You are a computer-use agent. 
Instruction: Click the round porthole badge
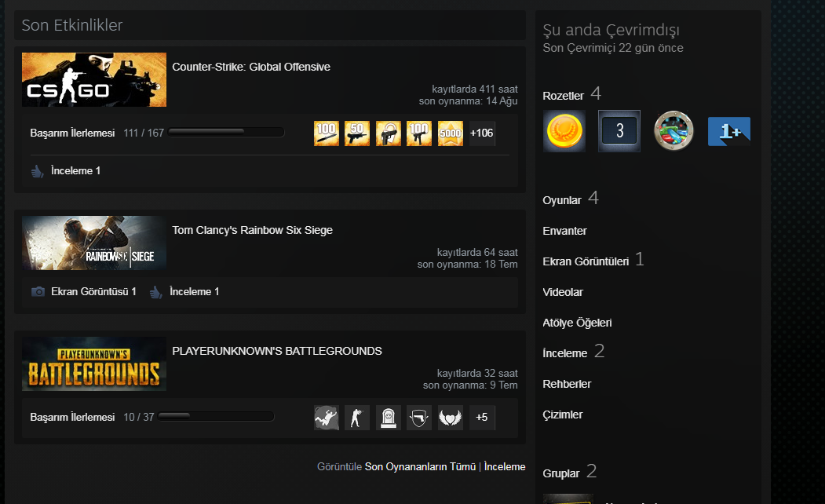click(674, 131)
